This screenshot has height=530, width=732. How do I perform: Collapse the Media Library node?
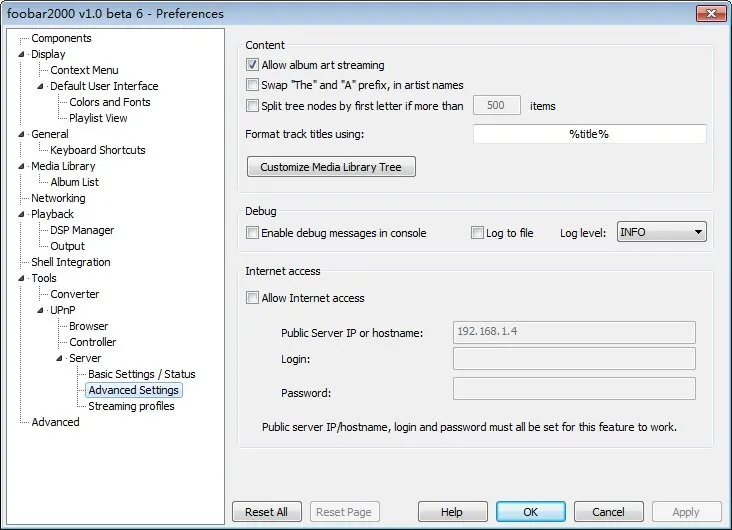tap(21, 166)
